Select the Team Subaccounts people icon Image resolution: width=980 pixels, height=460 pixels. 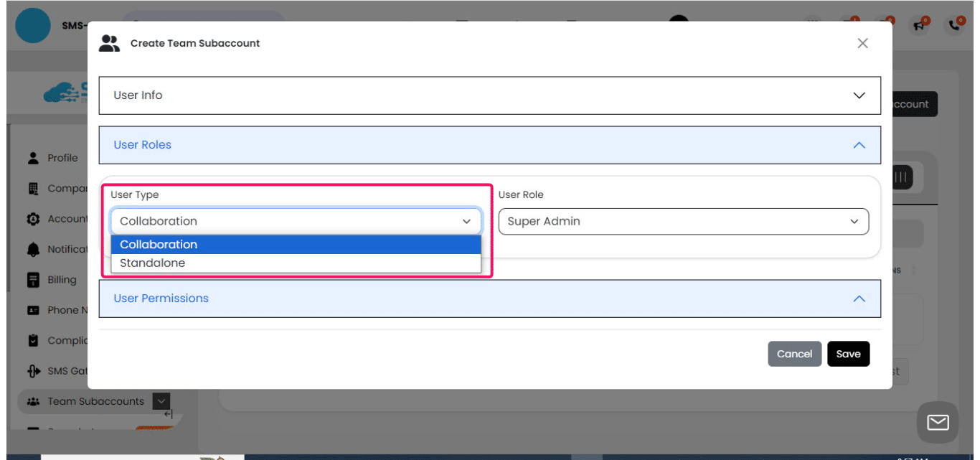(34, 401)
